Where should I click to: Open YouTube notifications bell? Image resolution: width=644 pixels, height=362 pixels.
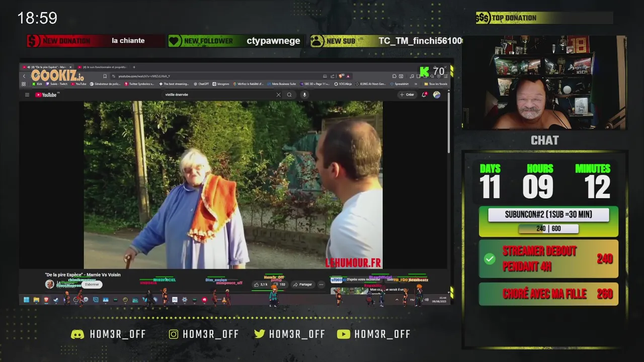click(424, 95)
